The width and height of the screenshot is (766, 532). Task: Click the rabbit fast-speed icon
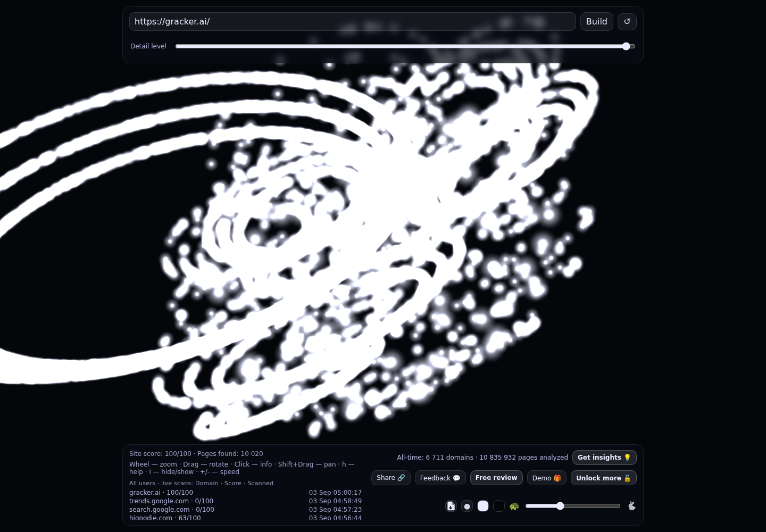click(631, 506)
